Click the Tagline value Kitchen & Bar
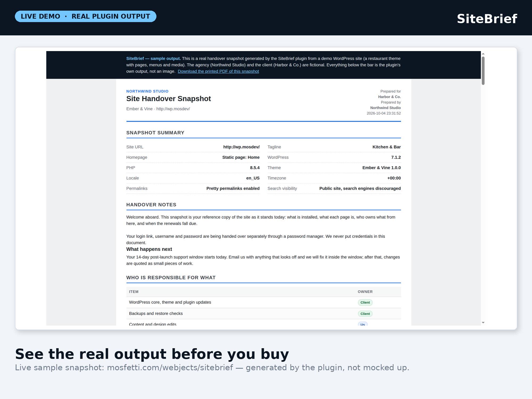This screenshot has width=532, height=399. coord(386,147)
